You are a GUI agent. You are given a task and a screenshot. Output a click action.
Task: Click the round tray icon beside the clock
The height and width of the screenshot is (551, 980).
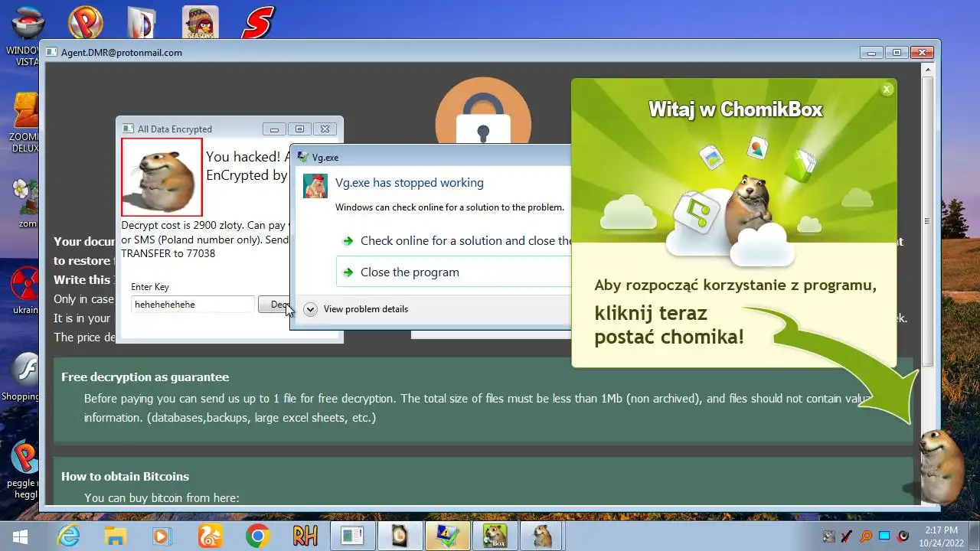(903, 536)
